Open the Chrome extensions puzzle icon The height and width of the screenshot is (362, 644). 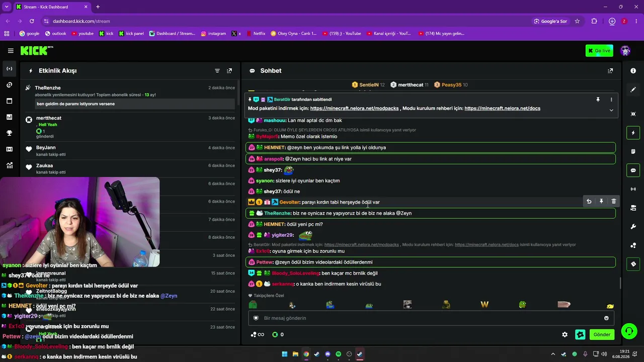(x=594, y=21)
